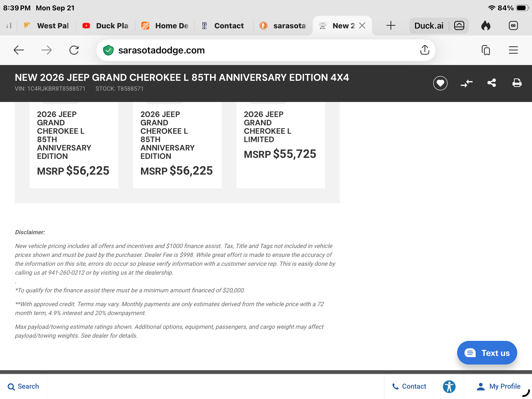532x399 pixels.
Task: Go forward with the browser forward arrow
Action: (46, 50)
